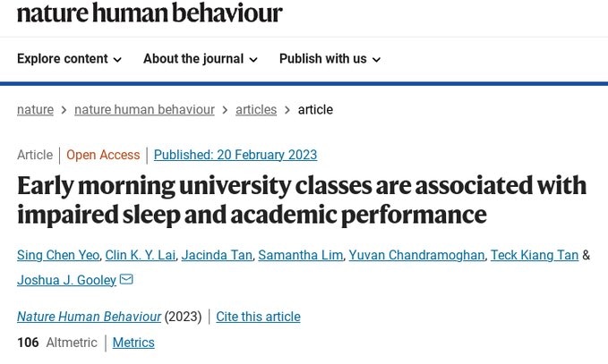Open the Cite this article link
This screenshot has height=364, width=608.
coord(258,317)
